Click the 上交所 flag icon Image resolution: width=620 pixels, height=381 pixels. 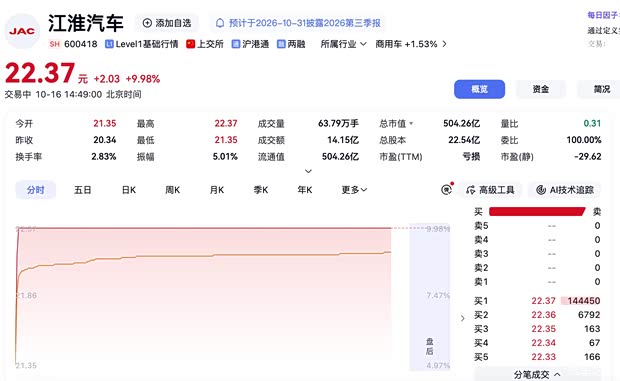tap(191, 44)
